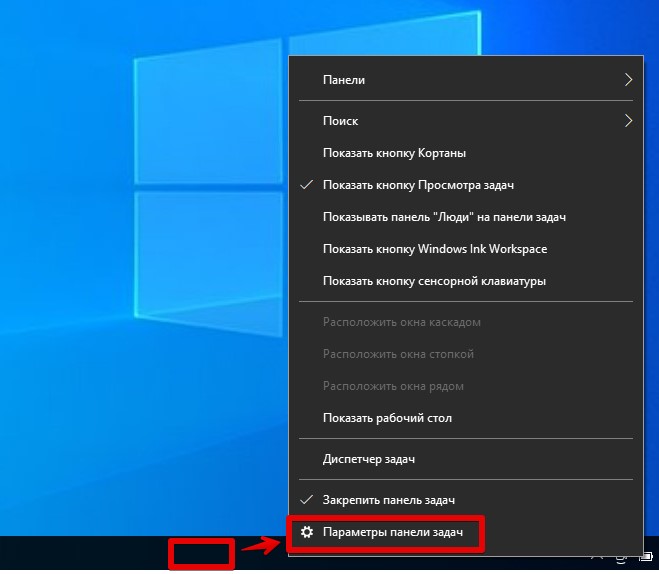Enable Показать кнопку Кортаны
Viewport: 659px width, 574px height.
(466, 153)
